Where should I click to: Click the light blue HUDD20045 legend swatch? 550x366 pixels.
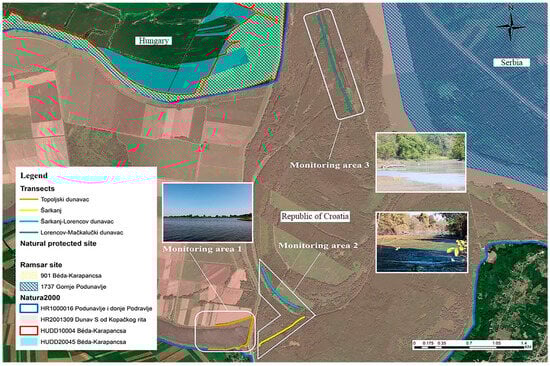click(x=29, y=341)
